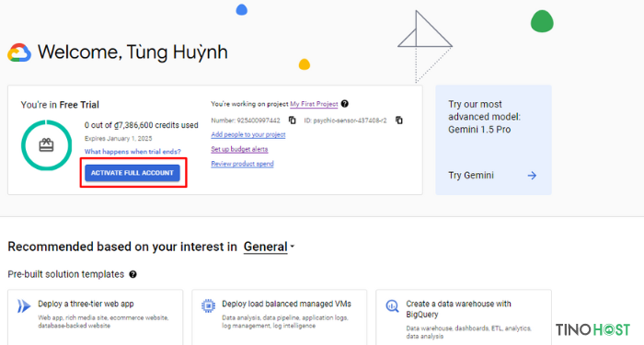Click the BigQuery data warehouse icon
The height and width of the screenshot is (345, 644).
pyautogui.click(x=392, y=306)
